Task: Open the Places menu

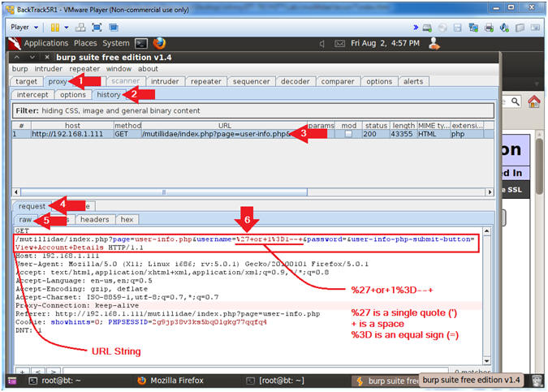Action: point(85,43)
